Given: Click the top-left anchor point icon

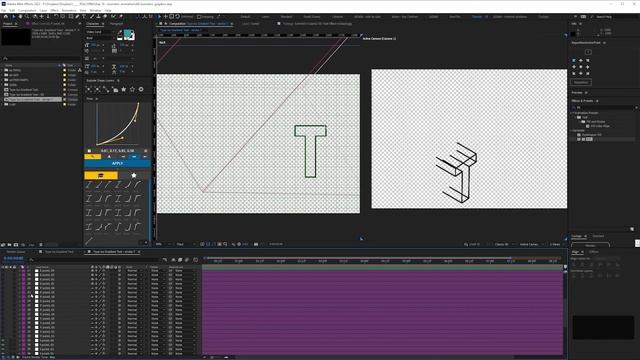Looking at the screenshot, I should point(574,60).
